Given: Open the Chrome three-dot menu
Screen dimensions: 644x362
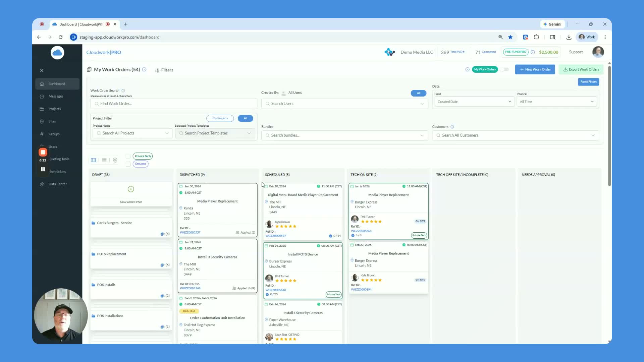Looking at the screenshot, I should (605, 37).
